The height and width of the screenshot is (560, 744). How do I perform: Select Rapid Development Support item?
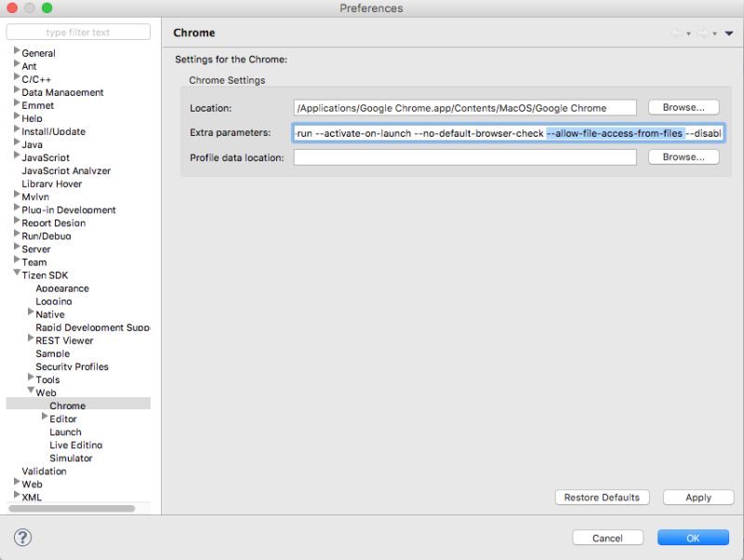92,327
